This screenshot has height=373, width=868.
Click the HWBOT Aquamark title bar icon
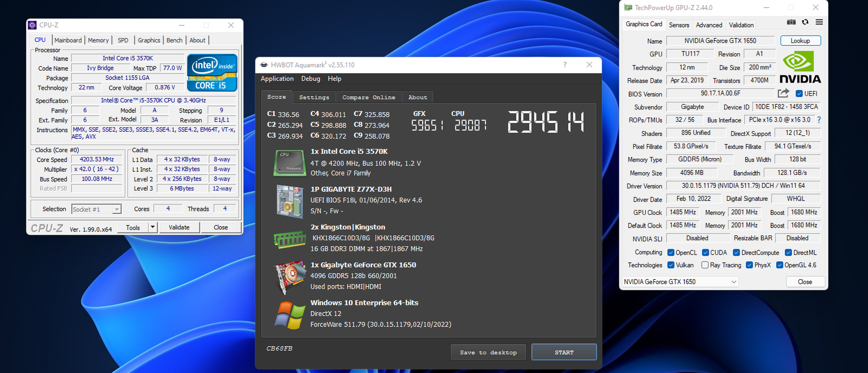[x=264, y=65]
